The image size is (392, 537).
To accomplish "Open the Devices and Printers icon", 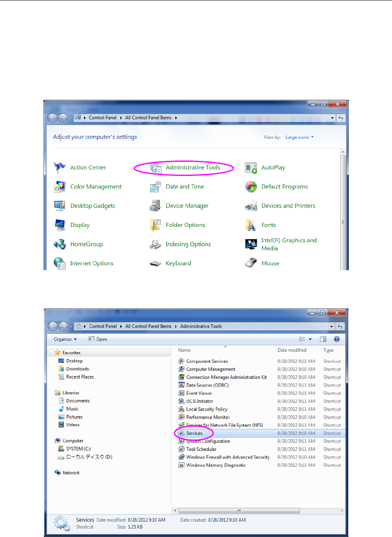I will coord(251,206).
